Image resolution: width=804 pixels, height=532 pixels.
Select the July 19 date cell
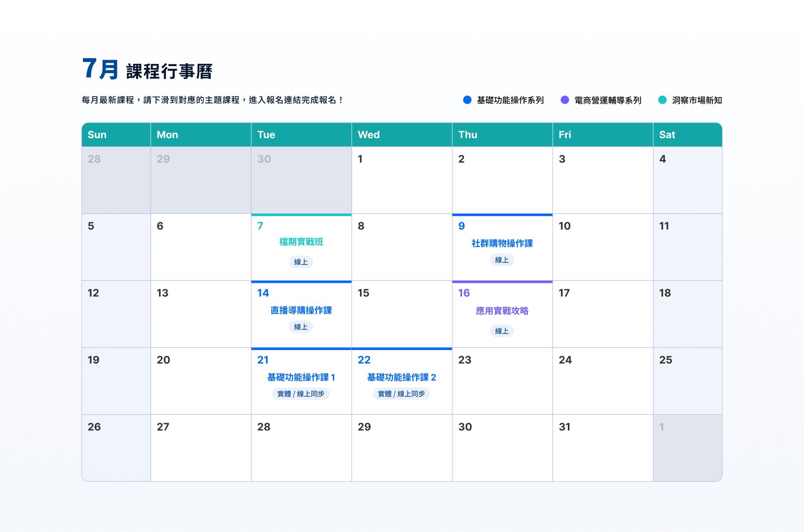tap(116, 381)
